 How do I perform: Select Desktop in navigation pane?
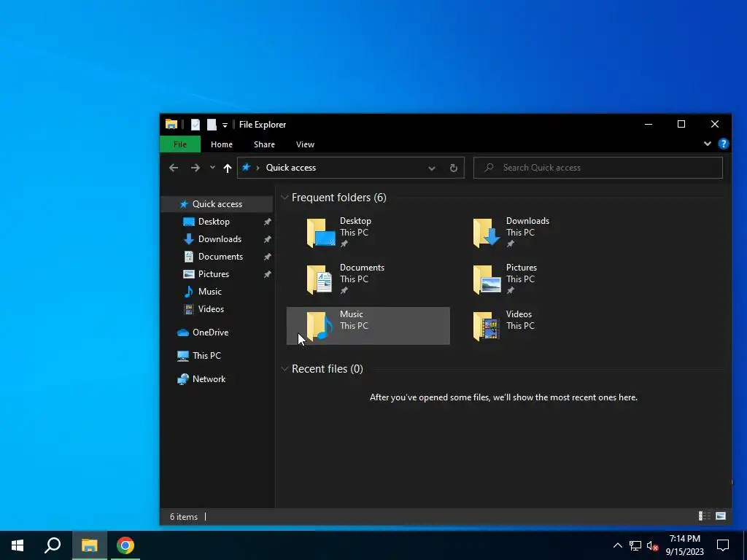pyautogui.click(x=214, y=222)
